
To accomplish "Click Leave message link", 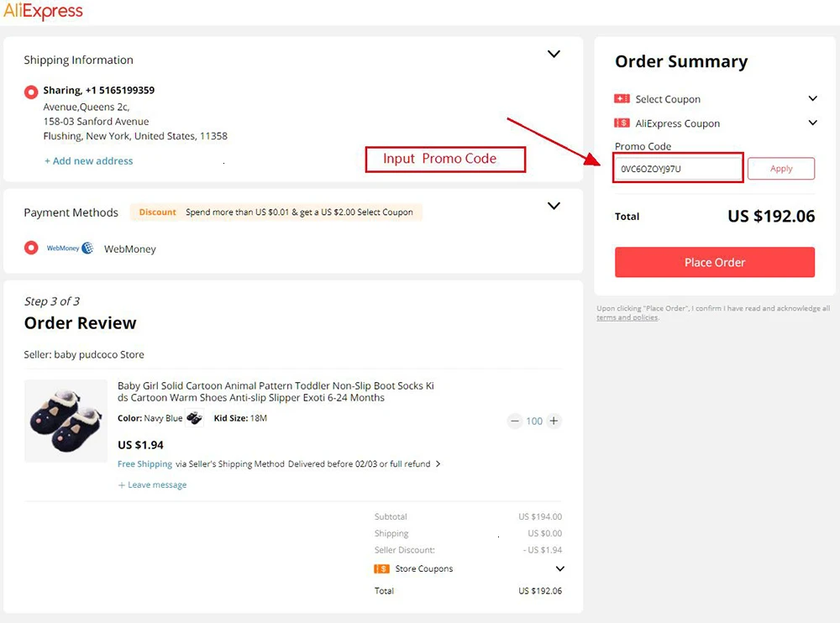I will click(152, 484).
